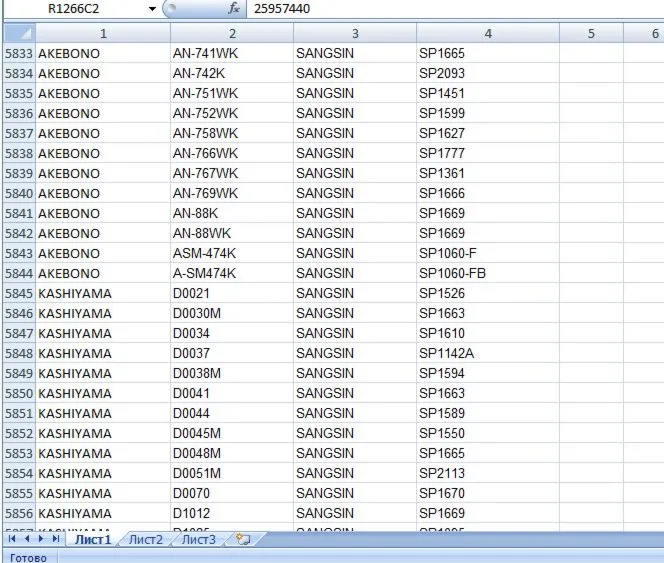Viewport: 664px width, 563px height.
Task: Select cell AN-766WK
Action: click(232, 153)
